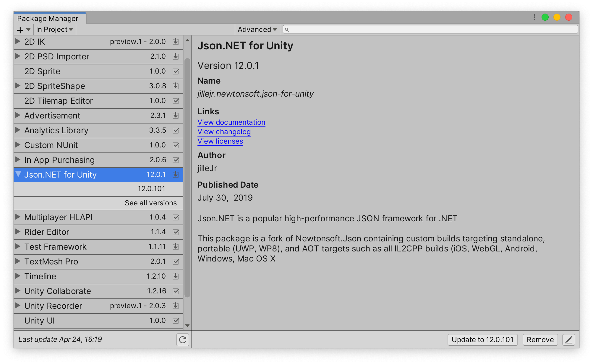Click the download icon beside Timeline

pos(176,276)
